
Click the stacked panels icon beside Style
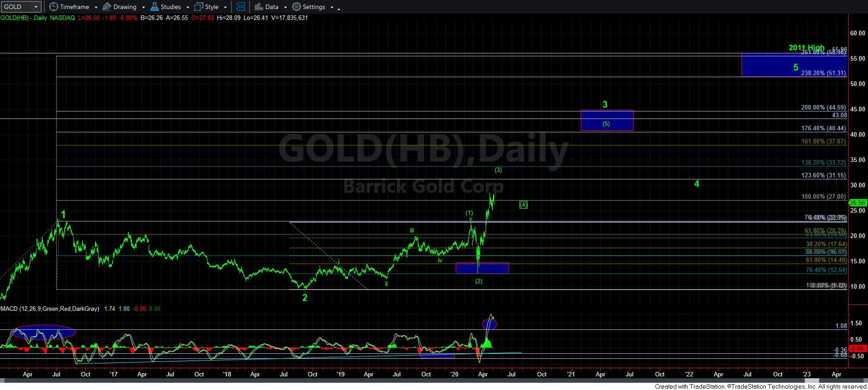click(241, 7)
